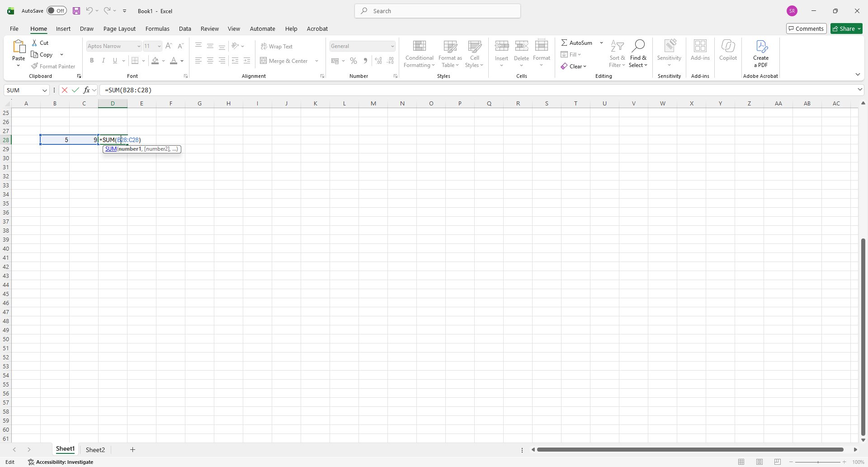Cancel formula entry with the X icon
This screenshot has height=467, width=868.
tap(65, 90)
